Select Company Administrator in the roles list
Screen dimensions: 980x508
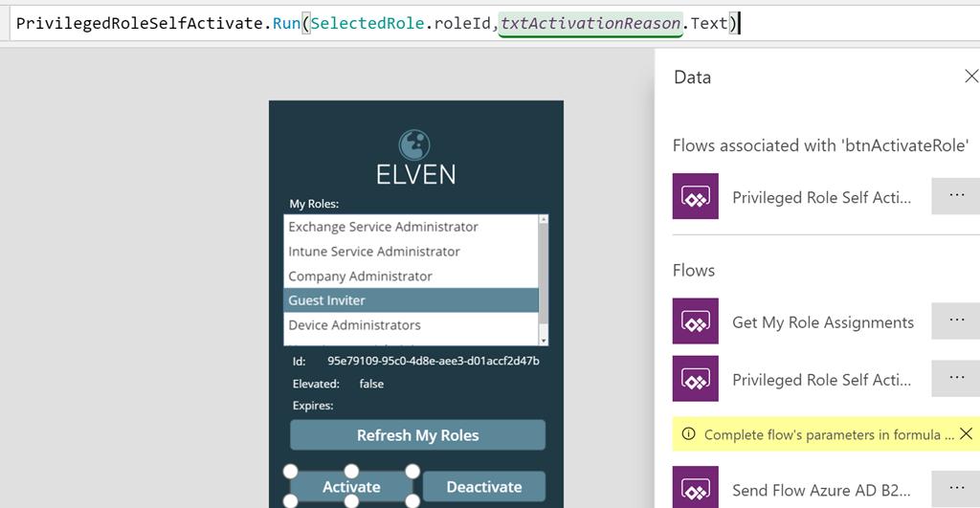411,276
